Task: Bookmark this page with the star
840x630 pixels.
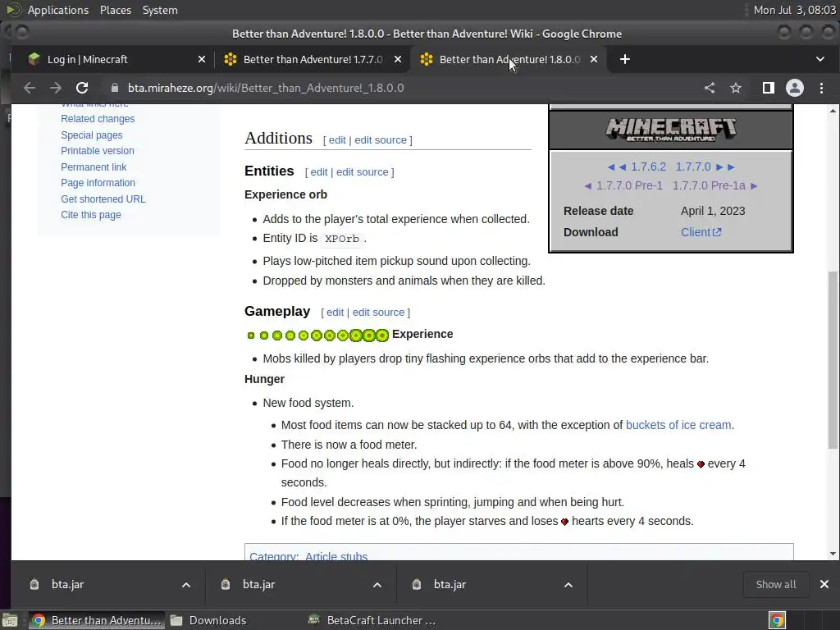Action: 736,88
